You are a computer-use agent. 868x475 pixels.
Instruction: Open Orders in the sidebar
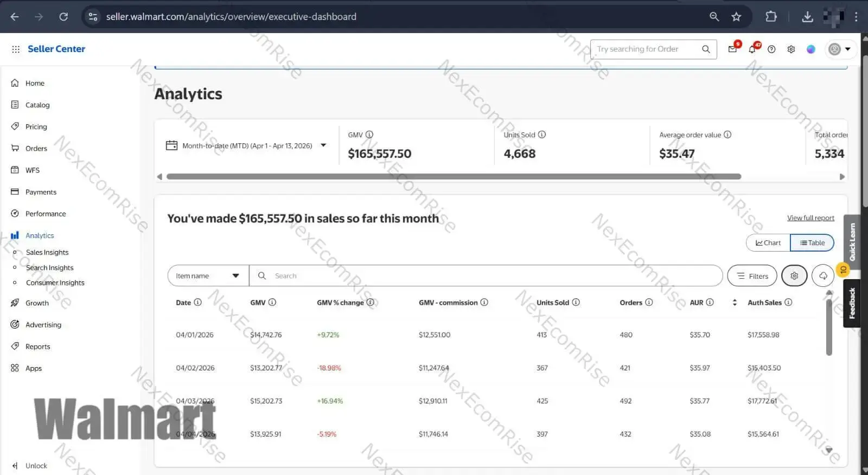point(36,149)
